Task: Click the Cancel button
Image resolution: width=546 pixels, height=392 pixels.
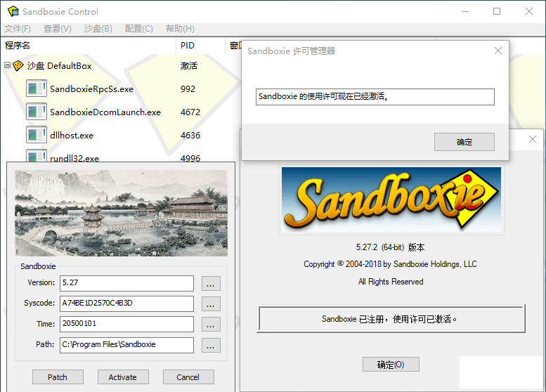Action: pyautogui.click(x=188, y=377)
